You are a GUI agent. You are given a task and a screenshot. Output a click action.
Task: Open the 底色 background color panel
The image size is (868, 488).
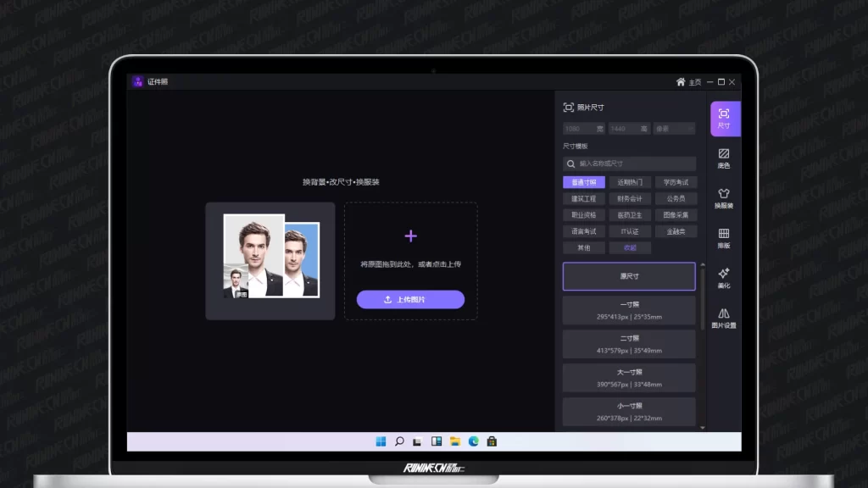724,158
